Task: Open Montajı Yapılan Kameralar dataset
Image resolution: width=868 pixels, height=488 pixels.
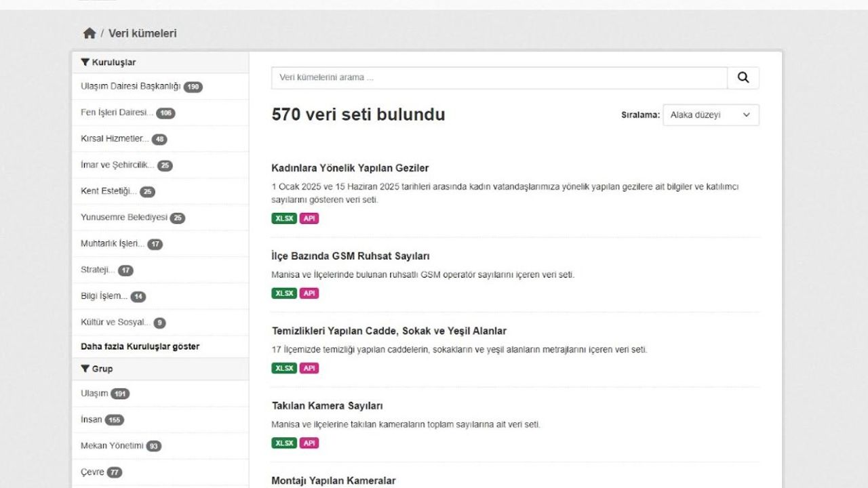Action: pyautogui.click(x=333, y=481)
